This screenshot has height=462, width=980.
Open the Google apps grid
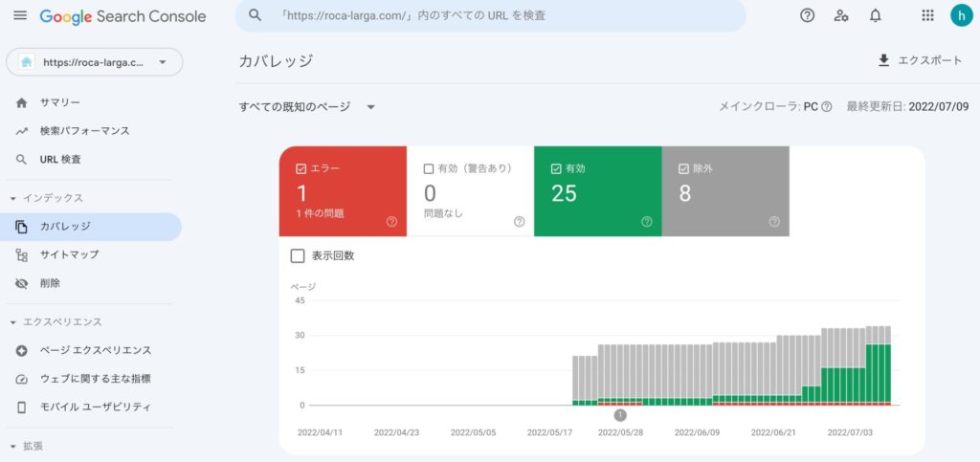(x=927, y=15)
